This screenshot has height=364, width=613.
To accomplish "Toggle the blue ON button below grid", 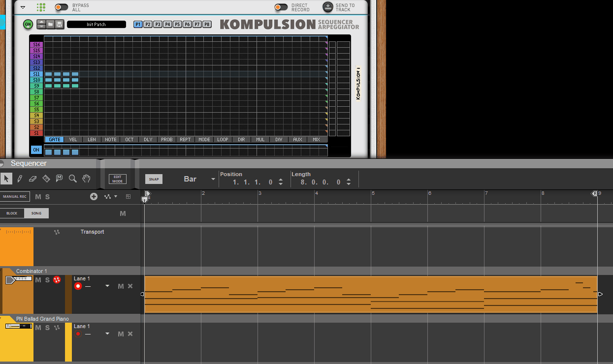I will (x=36, y=150).
